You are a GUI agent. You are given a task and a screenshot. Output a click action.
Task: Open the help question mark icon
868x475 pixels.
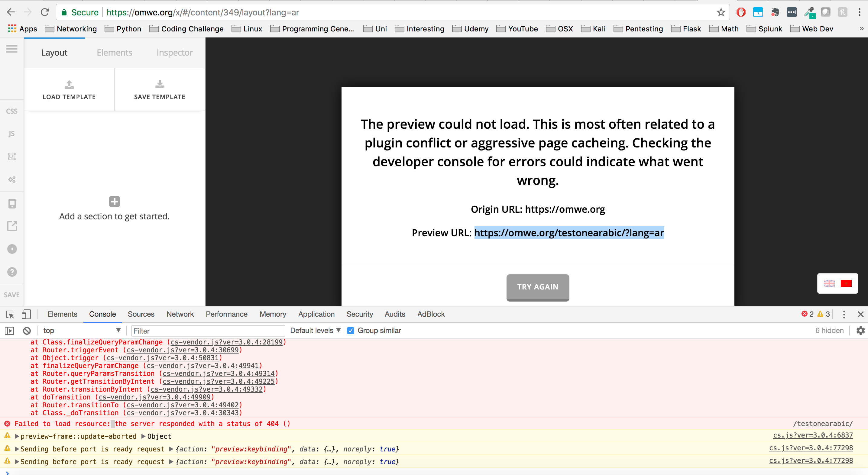coord(12,272)
